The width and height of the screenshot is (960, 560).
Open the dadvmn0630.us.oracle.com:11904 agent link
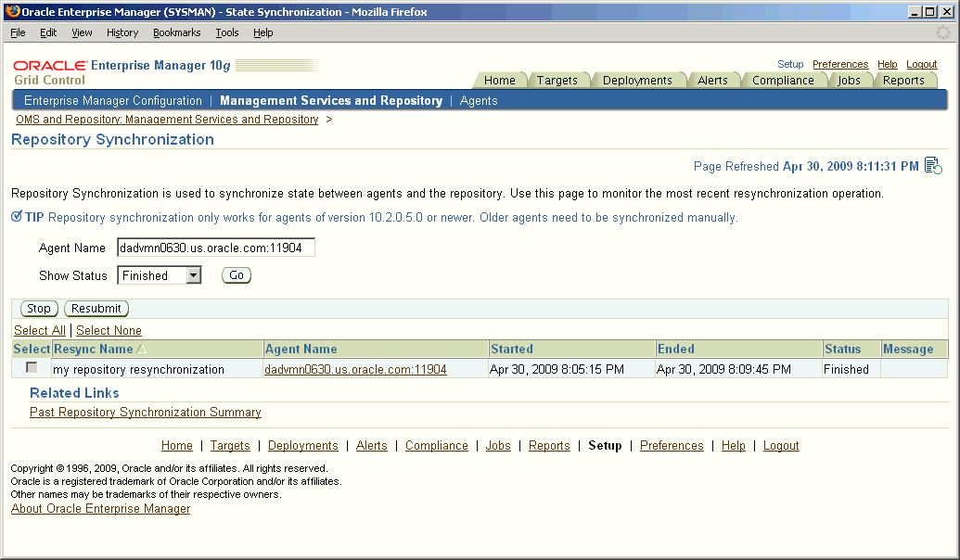[x=356, y=369]
